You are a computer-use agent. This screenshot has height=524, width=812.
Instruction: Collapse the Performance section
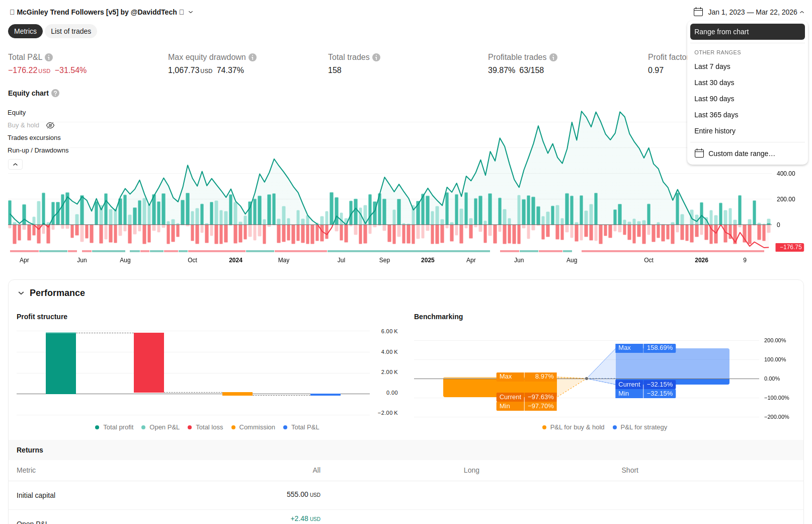(x=21, y=293)
